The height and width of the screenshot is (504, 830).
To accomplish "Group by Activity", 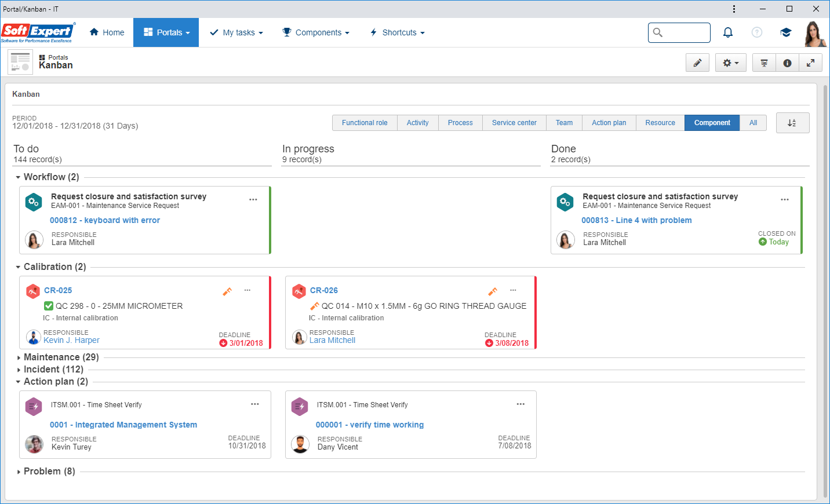I will 418,123.
